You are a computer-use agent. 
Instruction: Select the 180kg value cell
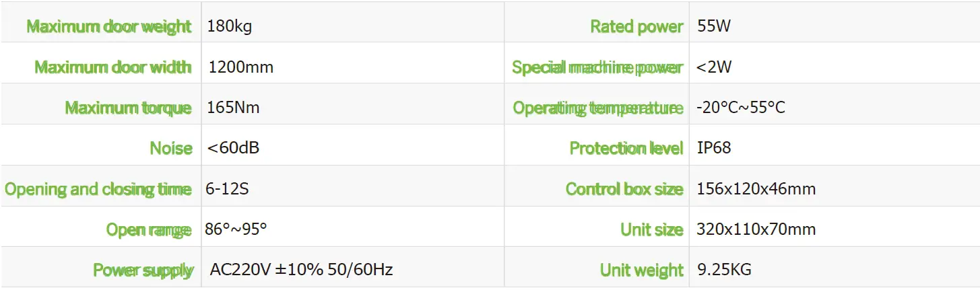[x=230, y=27]
